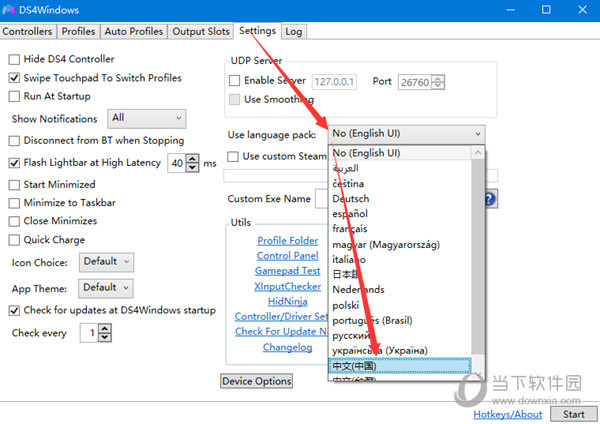Open the App Theme dropdown
This screenshot has width=600, height=424.
click(x=106, y=288)
